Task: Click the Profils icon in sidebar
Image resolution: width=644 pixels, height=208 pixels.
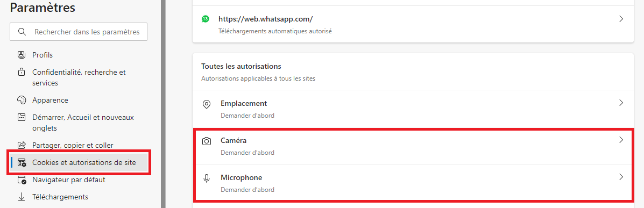Action: [x=22, y=55]
